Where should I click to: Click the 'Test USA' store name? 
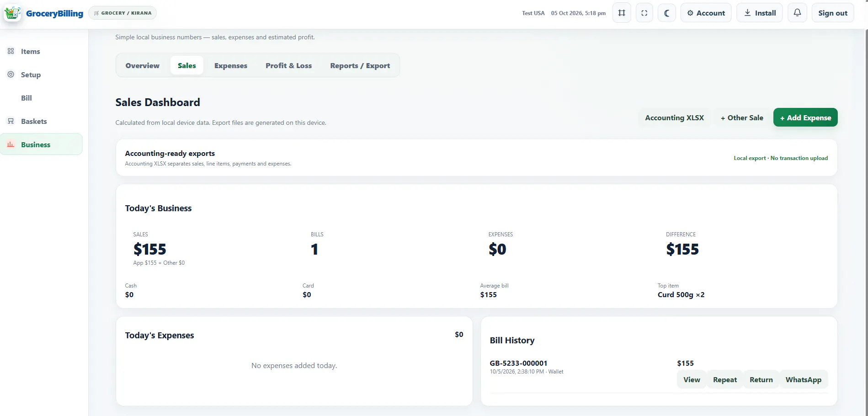(x=533, y=13)
